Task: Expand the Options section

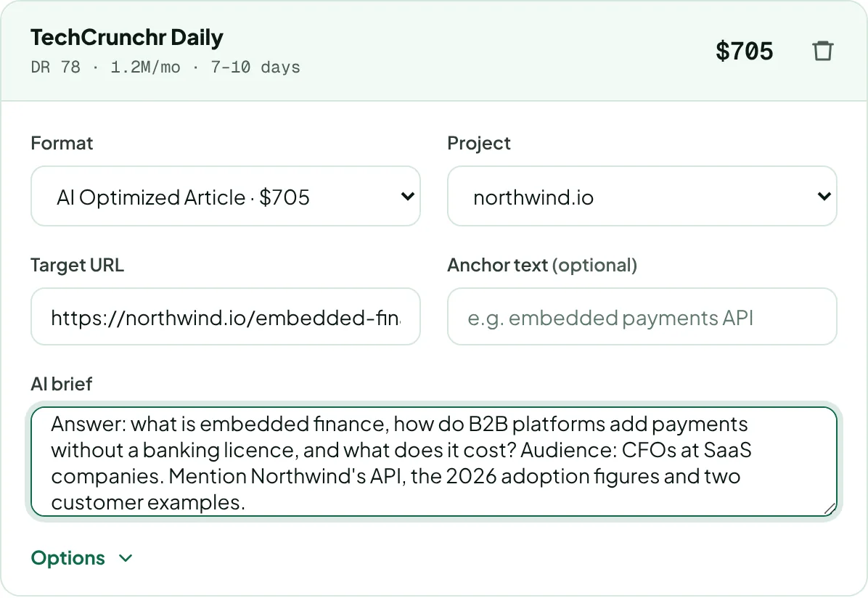Action: point(82,558)
